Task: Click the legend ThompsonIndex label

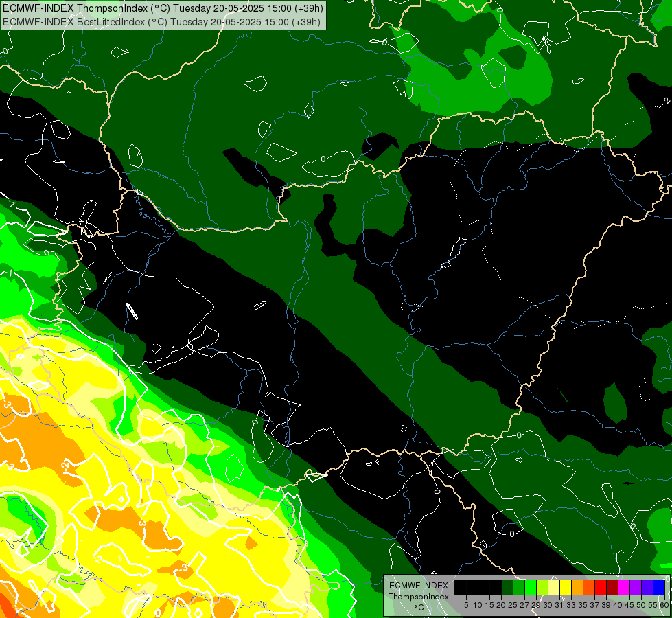Action: tap(419, 597)
